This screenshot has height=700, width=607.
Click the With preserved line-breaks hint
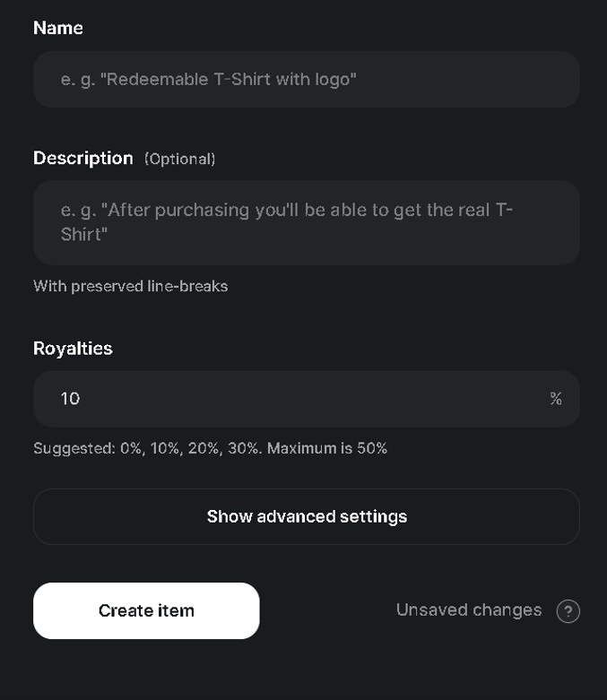click(x=130, y=286)
